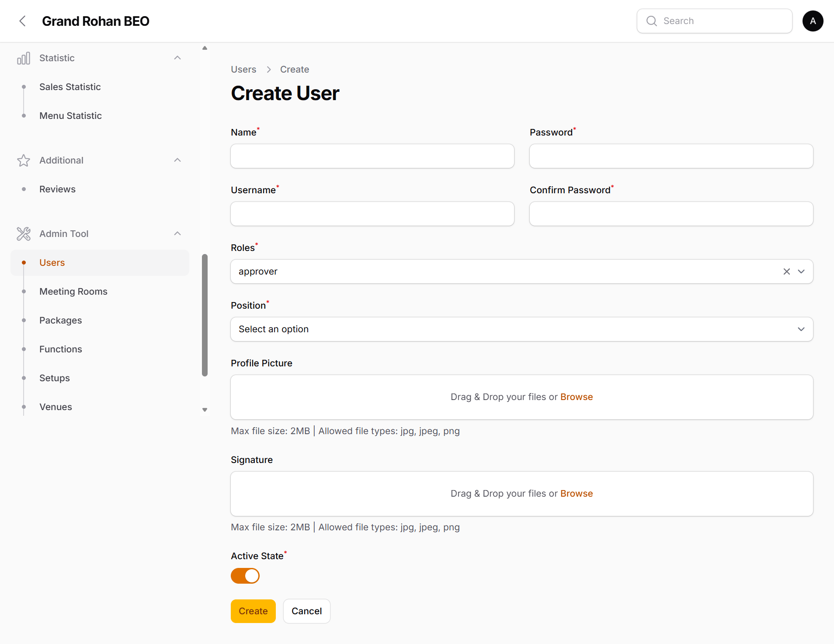
Task: Click the Additional star icon
Action: pos(24,160)
